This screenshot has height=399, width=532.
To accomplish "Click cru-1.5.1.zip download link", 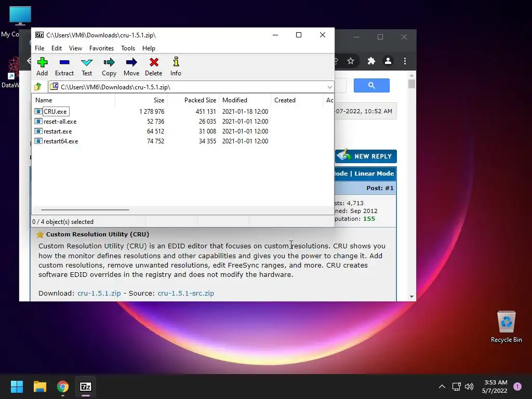I will point(99,293).
